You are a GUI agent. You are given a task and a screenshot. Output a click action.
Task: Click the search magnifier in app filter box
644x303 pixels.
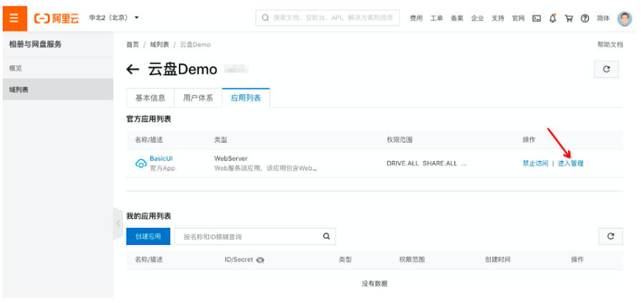coord(326,236)
